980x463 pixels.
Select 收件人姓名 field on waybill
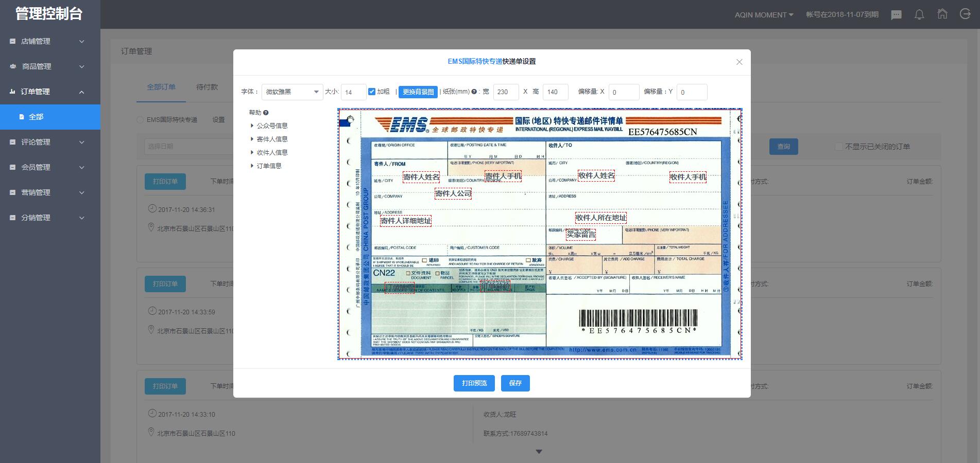click(596, 175)
